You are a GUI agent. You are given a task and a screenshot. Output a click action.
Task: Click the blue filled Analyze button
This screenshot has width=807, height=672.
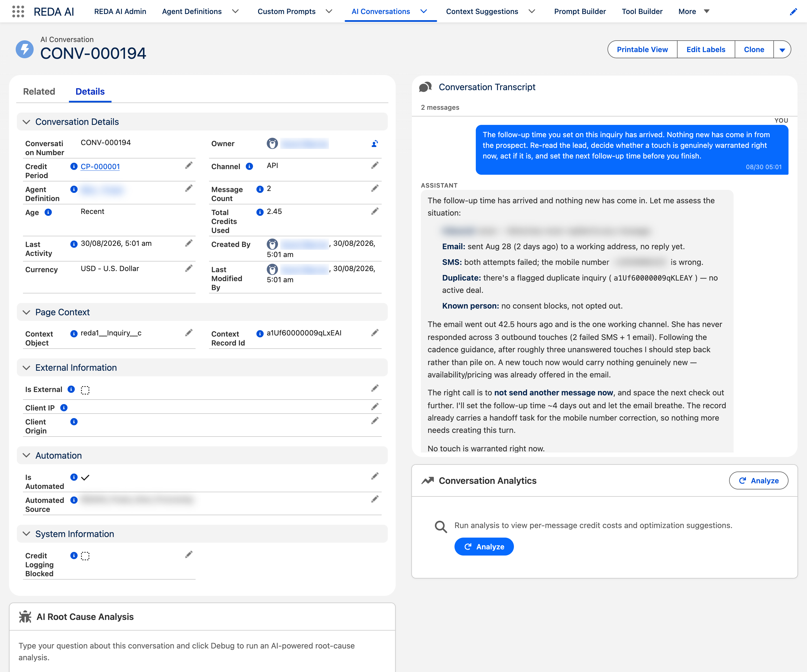tap(484, 547)
